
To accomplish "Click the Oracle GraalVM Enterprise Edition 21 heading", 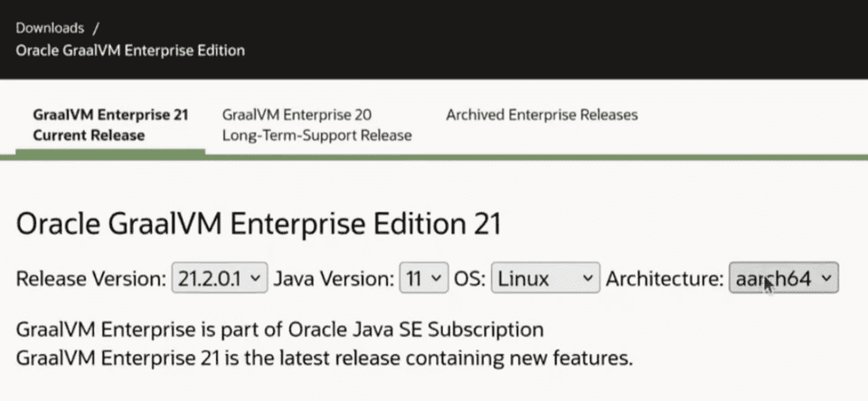I will 259,224.
